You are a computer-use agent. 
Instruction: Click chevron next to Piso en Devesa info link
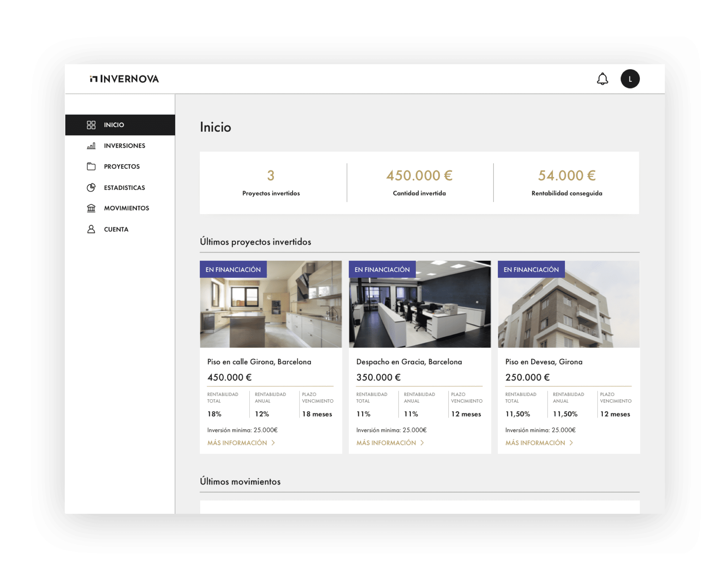click(x=571, y=443)
